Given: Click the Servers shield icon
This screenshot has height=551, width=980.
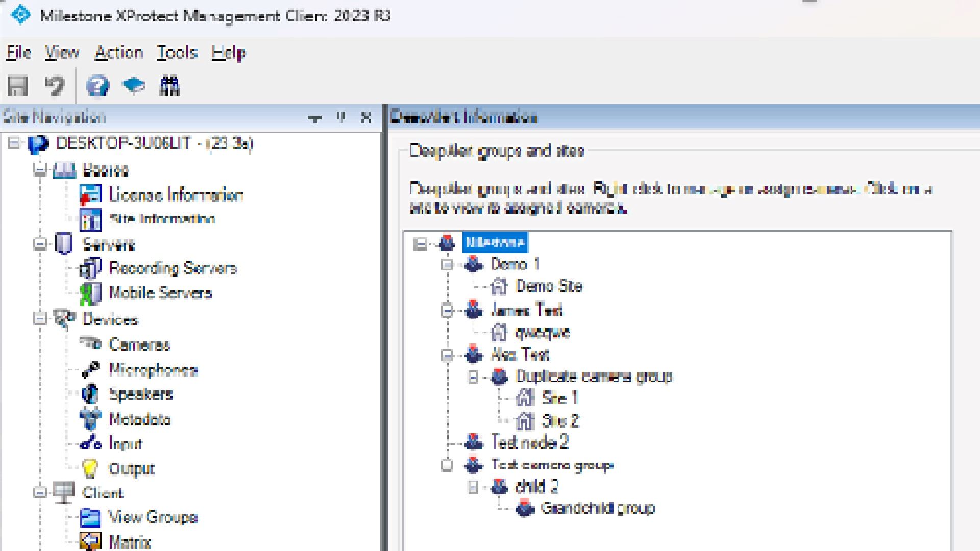Looking at the screenshot, I should (x=64, y=244).
